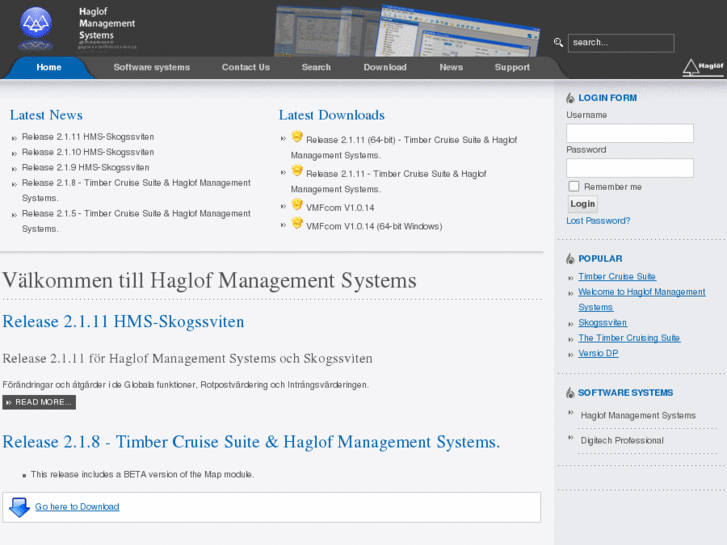Open Release 2.1.10 HMS-Skogssviten news item
The width and height of the screenshot is (727, 545).
pos(88,152)
